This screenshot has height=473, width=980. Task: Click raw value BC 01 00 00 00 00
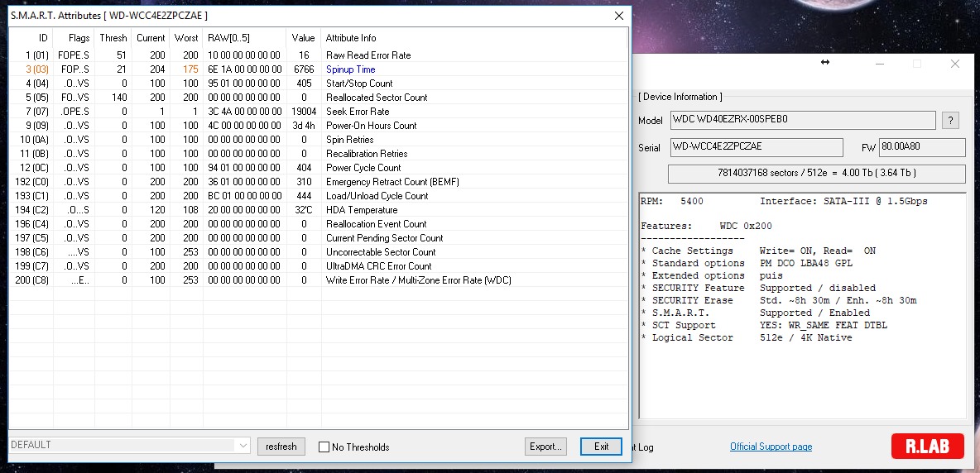point(244,195)
